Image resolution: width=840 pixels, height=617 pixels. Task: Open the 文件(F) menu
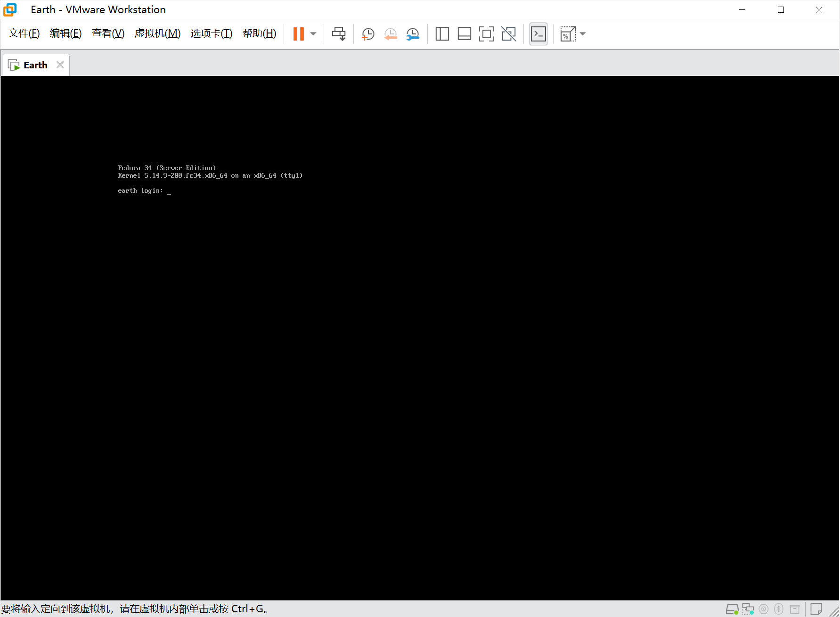(x=24, y=33)
